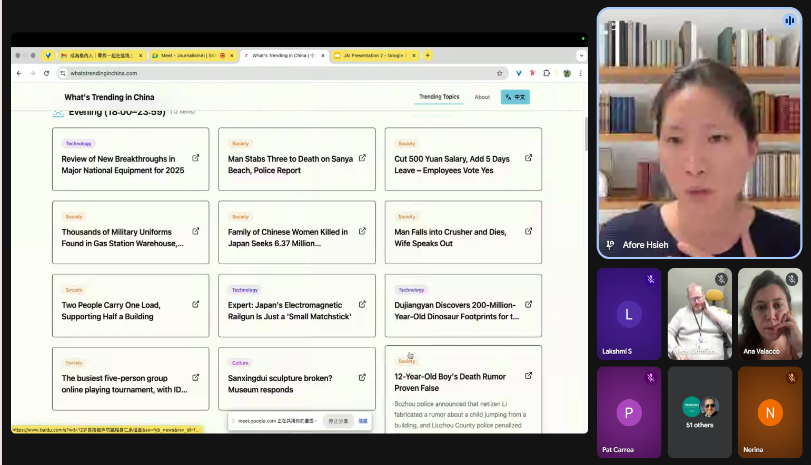Click the Technology tag on Dujiangyan card
Image resolution: width=811 pixels, height=465 pixels.
[x=411, y=290]
